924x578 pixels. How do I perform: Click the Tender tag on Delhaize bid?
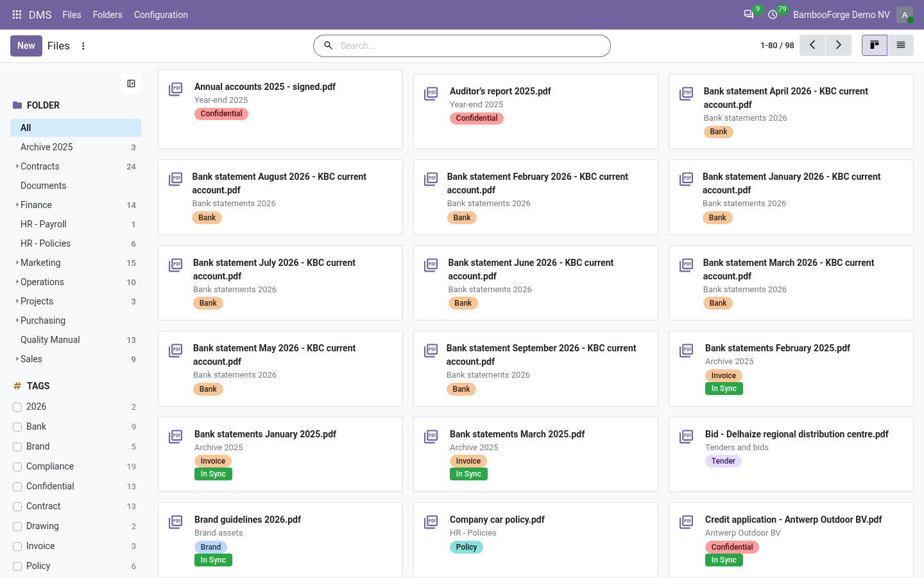point(723,461)
